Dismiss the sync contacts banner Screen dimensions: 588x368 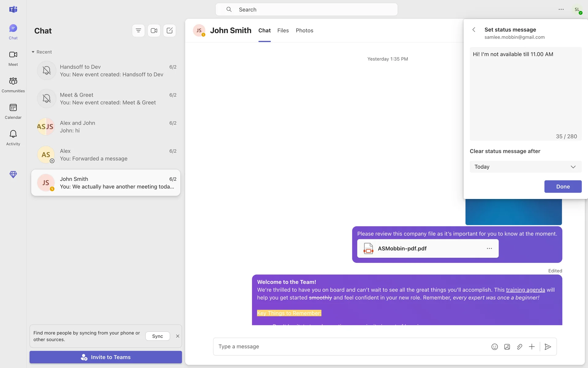click(178, 336)
